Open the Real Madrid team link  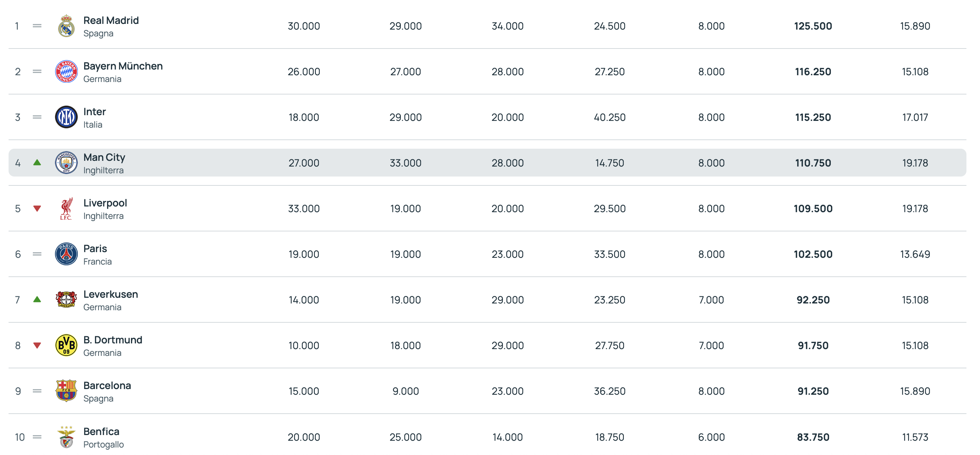(x=111, y=20)
